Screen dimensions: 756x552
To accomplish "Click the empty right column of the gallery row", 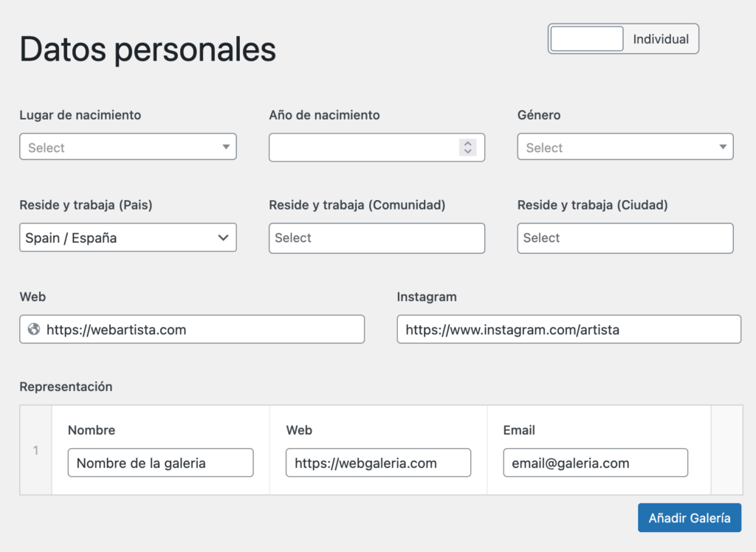I will click(x=726, y=450).
